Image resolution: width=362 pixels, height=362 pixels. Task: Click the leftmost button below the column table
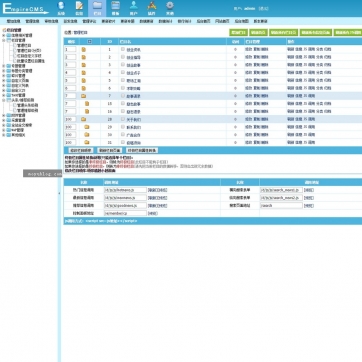(x=80, y=150)
